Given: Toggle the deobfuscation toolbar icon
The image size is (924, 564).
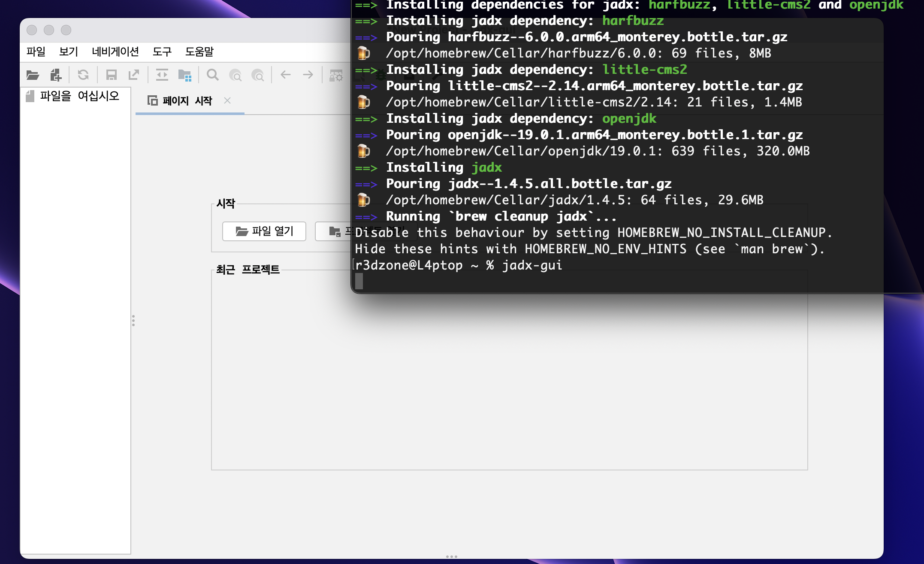Looking at the screenshot, I should (x=336, y=76).
